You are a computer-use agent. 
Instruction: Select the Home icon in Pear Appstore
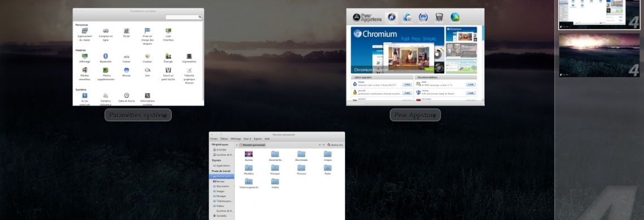[391, 17]
